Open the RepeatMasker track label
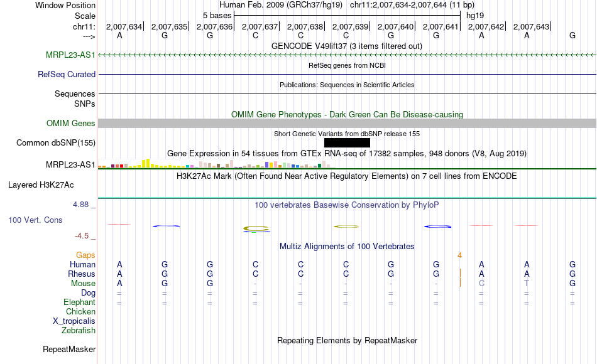Image resolution: width=597 pixels, height=364 pixels. pyautogui.click(x=69, y=349)
